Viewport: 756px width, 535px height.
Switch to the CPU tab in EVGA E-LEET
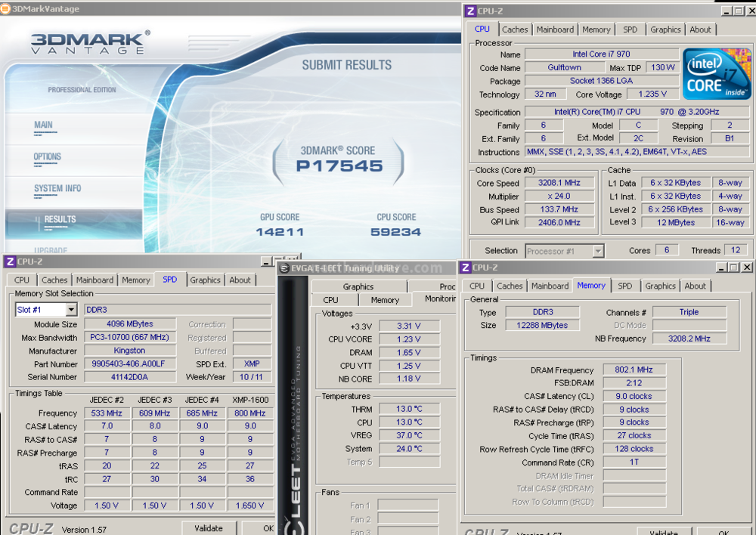click(x=331, y=300)
